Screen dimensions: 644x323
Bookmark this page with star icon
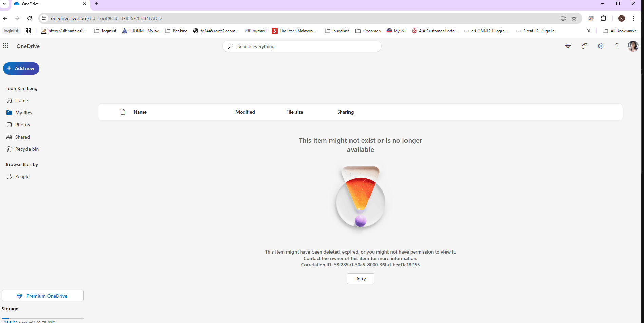pos(574,18)
